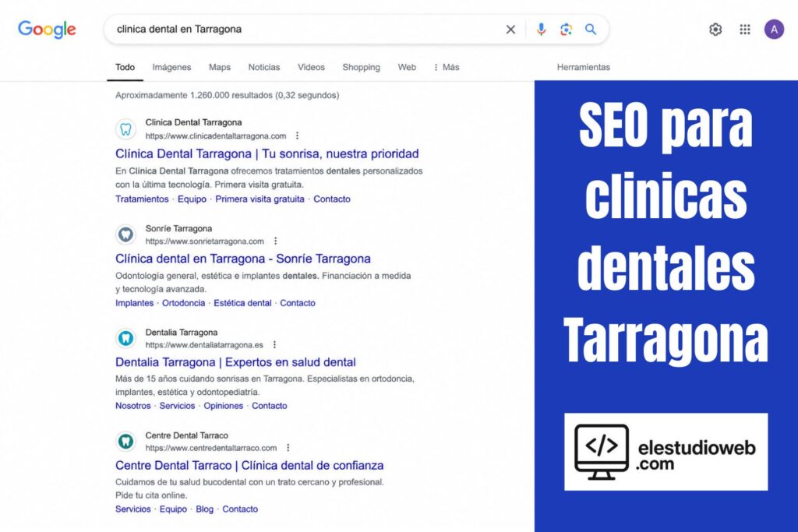Screen dimensions: 798x532
Task: Click the 'Primera visita gratuita' sitelink
Action: coord(260,199)
